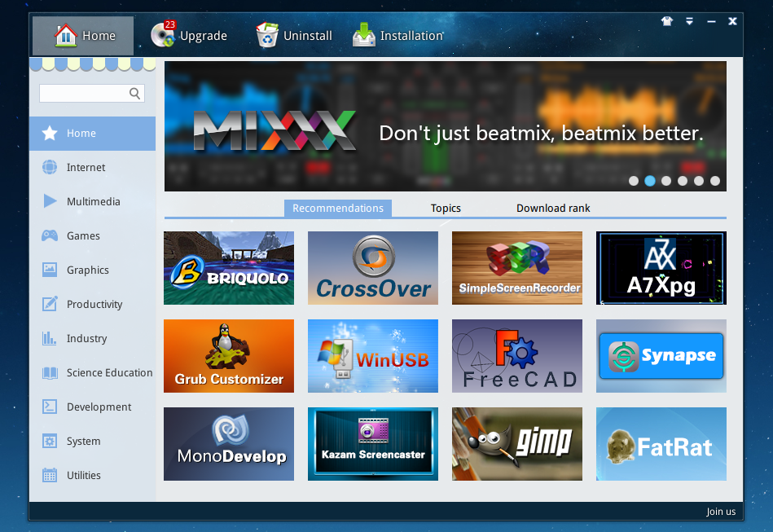Jump to the last carousel slide
The image size is (773, 532).
715,181
